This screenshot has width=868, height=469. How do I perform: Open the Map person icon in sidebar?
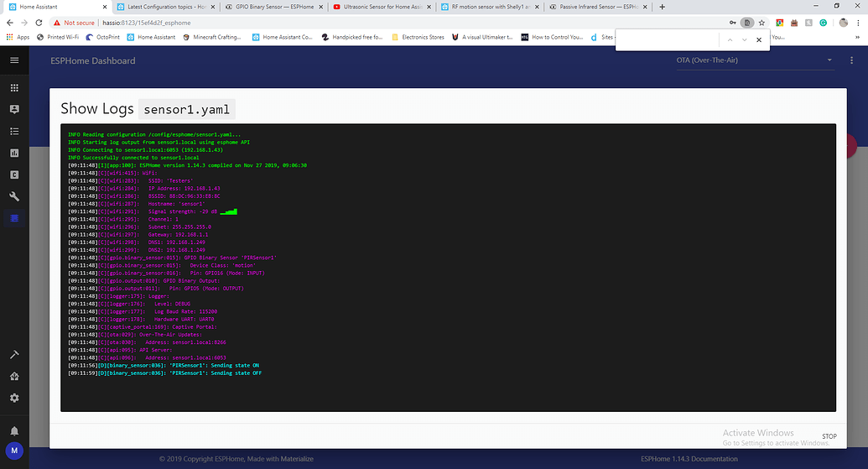pyautogui.click(x=14, y=109)
